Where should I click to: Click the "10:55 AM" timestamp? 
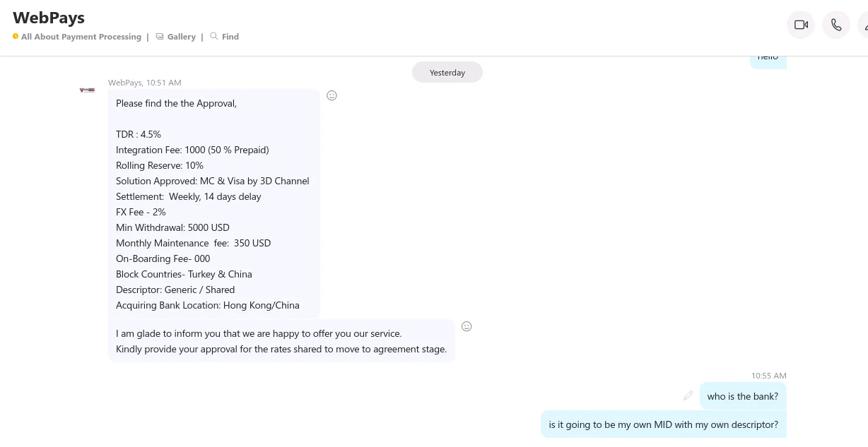(x=769, y=376)
